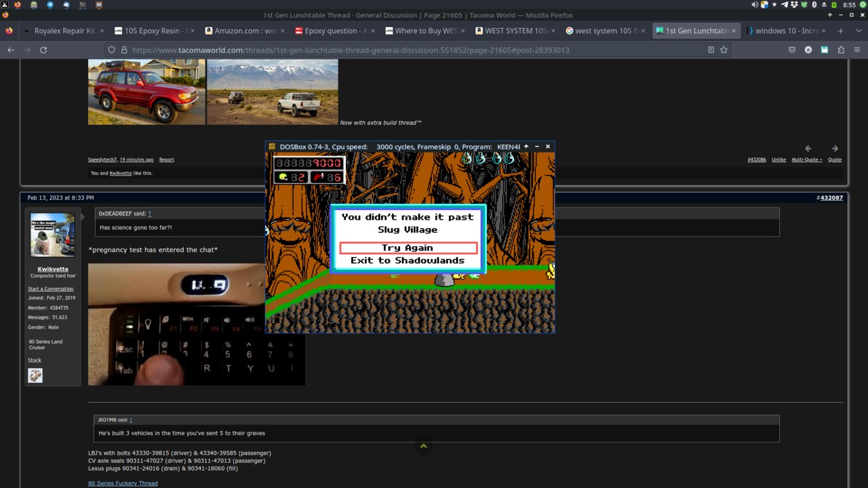The height and width of the screenshot is (488, 868).
Task: Click the small stock vehicle thumbnail in sidebar
Action: [x=35, y=375]
